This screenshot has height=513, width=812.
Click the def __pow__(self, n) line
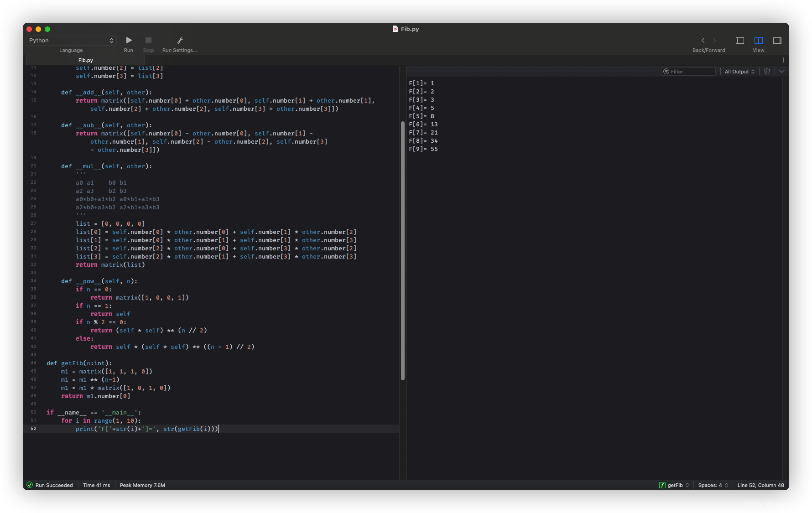coord(99,281)
